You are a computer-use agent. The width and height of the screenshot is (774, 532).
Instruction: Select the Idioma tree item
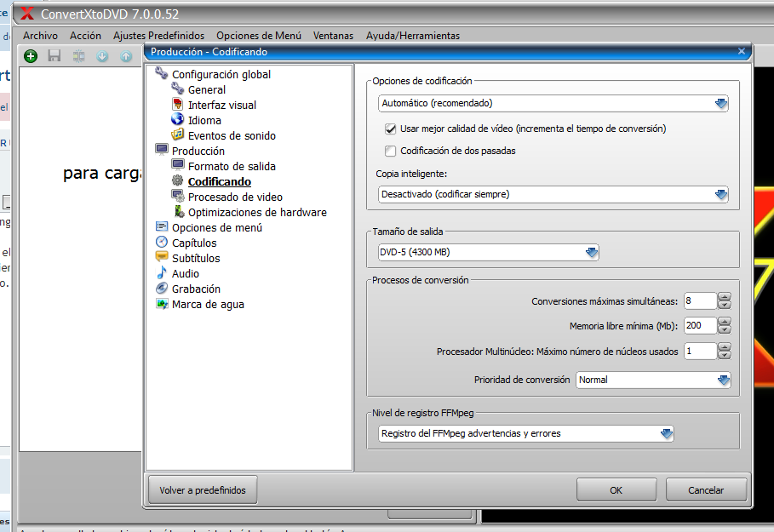point(204,120)
